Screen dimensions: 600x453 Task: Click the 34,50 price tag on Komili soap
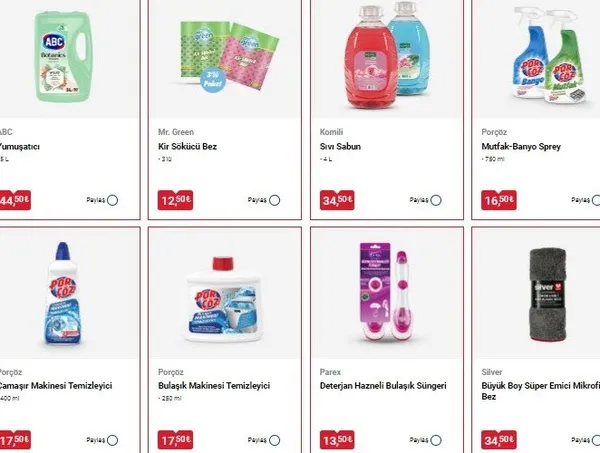(x=337, y=200)
